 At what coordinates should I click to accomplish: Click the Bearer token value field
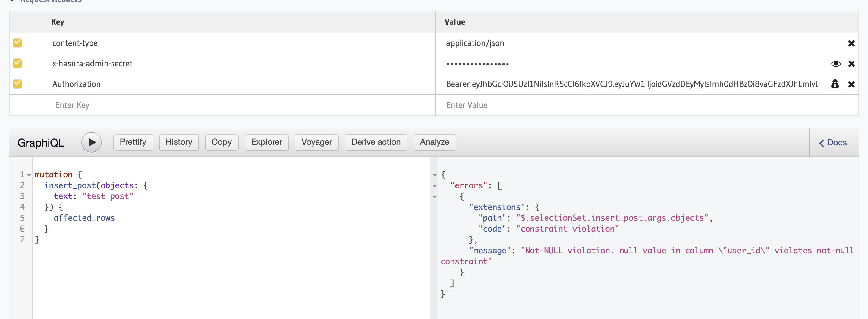click(631, 84)
